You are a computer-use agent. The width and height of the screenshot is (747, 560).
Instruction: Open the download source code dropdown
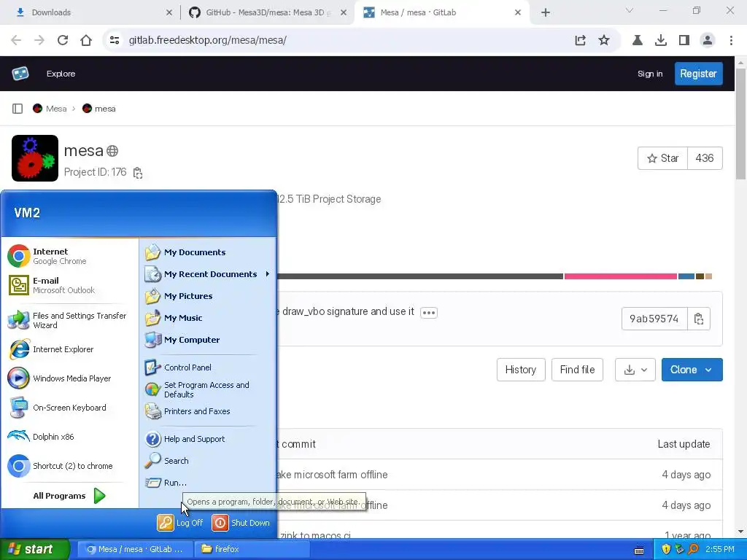[635, 370]
